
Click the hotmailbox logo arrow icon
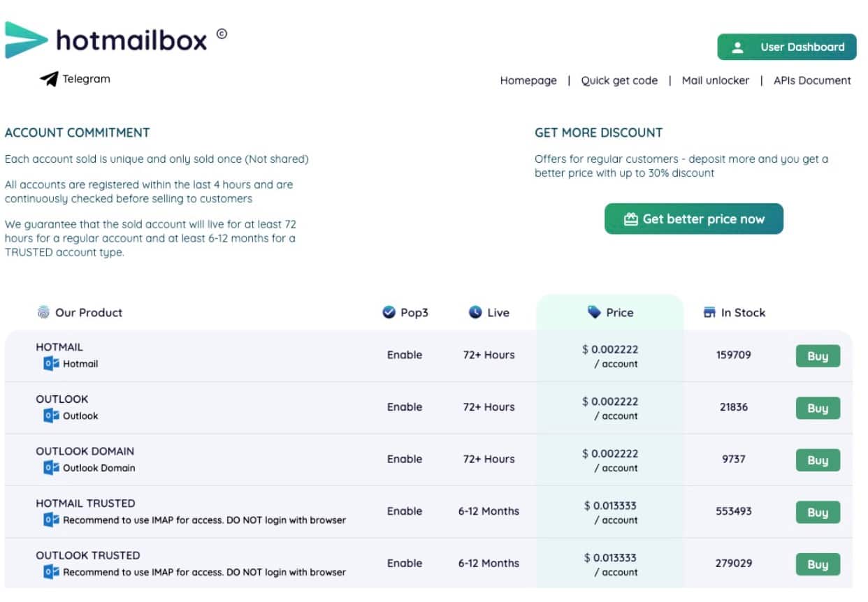(x=26, y=40)
